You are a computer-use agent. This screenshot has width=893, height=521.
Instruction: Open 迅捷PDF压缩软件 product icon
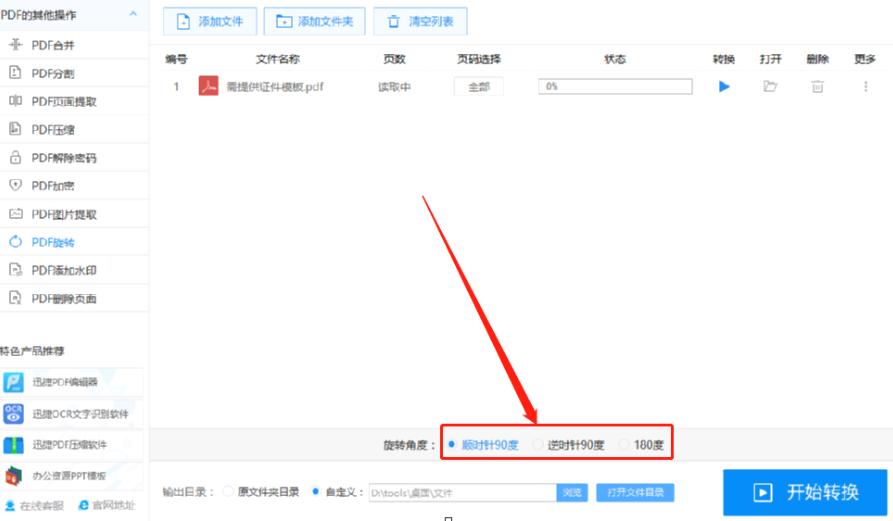pyautogui.click(x=13, y=445)
